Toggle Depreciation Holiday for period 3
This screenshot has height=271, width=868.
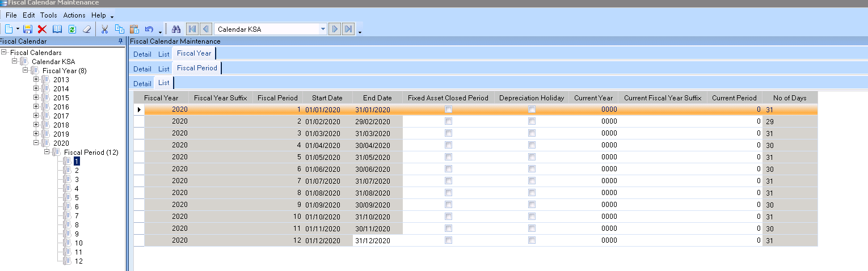[532, 133]
